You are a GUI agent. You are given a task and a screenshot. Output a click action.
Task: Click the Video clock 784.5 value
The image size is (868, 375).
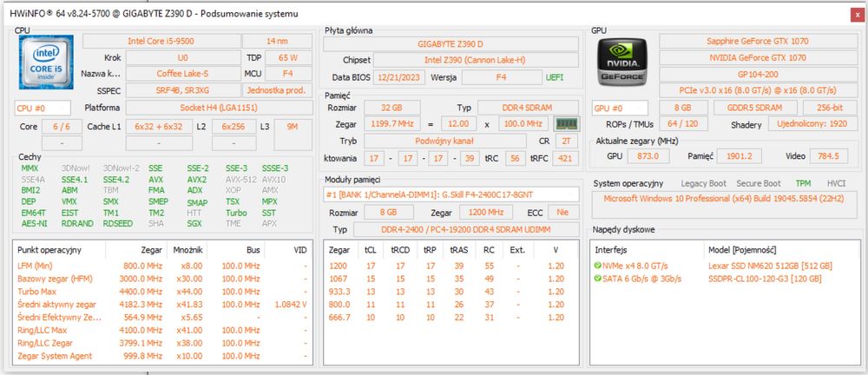click(829, 156)
